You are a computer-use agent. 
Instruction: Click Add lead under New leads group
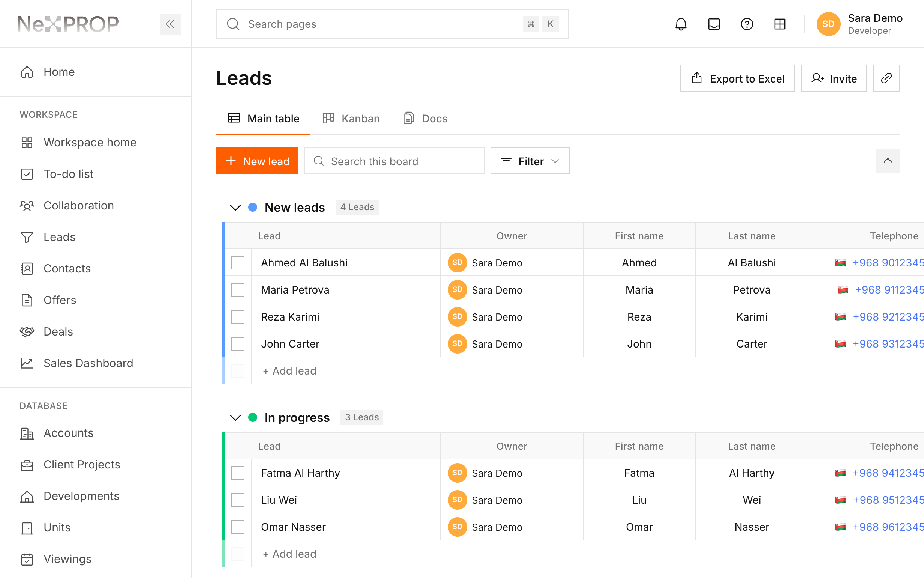coord(289,371)
